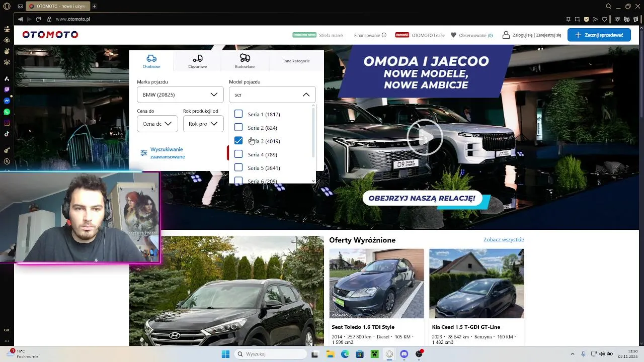Viewport: 644px width, 362px height.
Task: Click the Budowlane mixer truck icon
Action: click(x=245, y=58)
